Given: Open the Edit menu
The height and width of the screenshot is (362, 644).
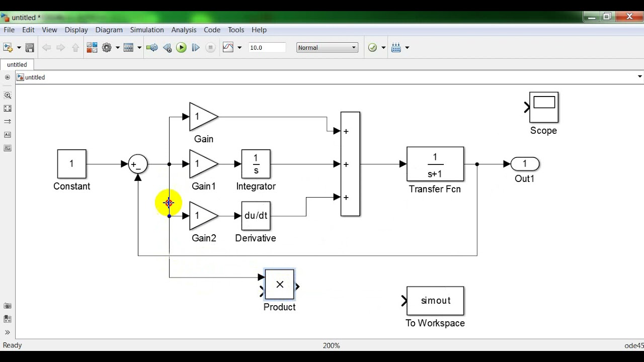Looking at the screenshot, I should coord(28,30).
